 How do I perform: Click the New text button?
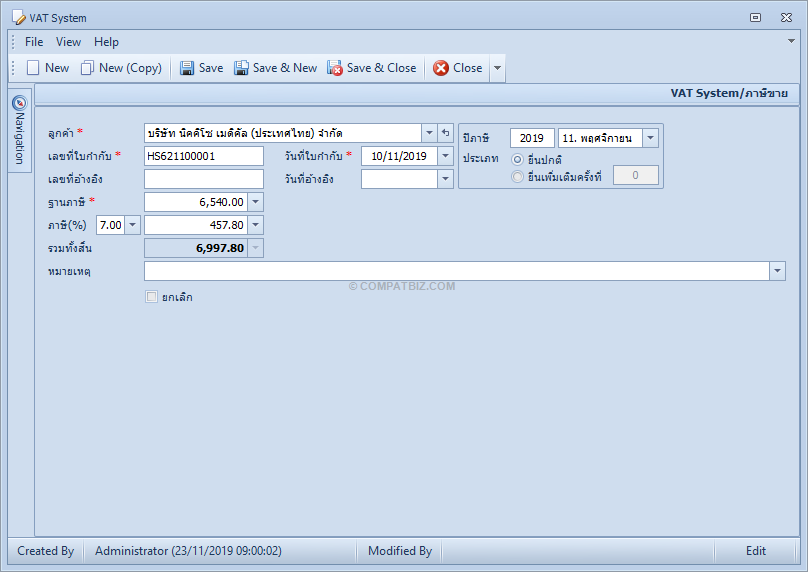57,68
